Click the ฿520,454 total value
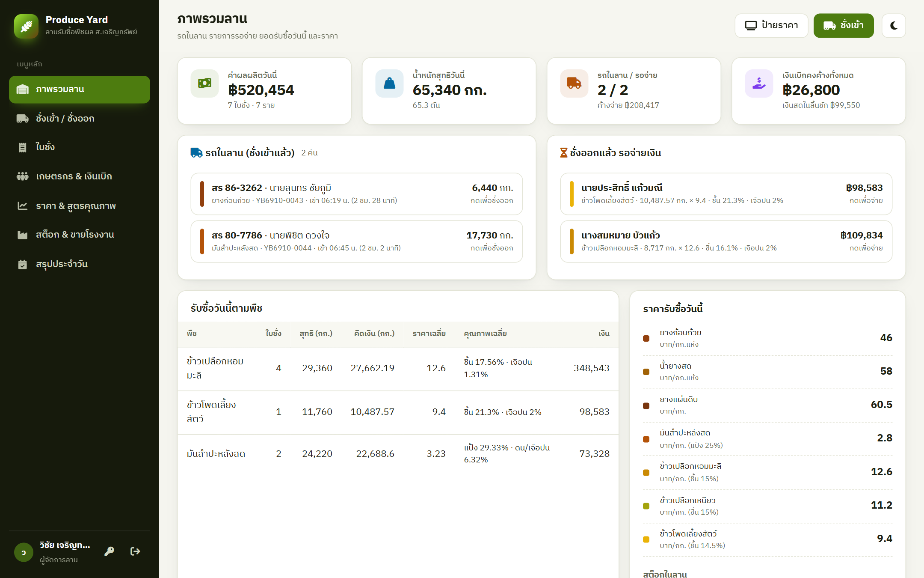Viewport: 924px width, 578px height. tap(261, 90)
